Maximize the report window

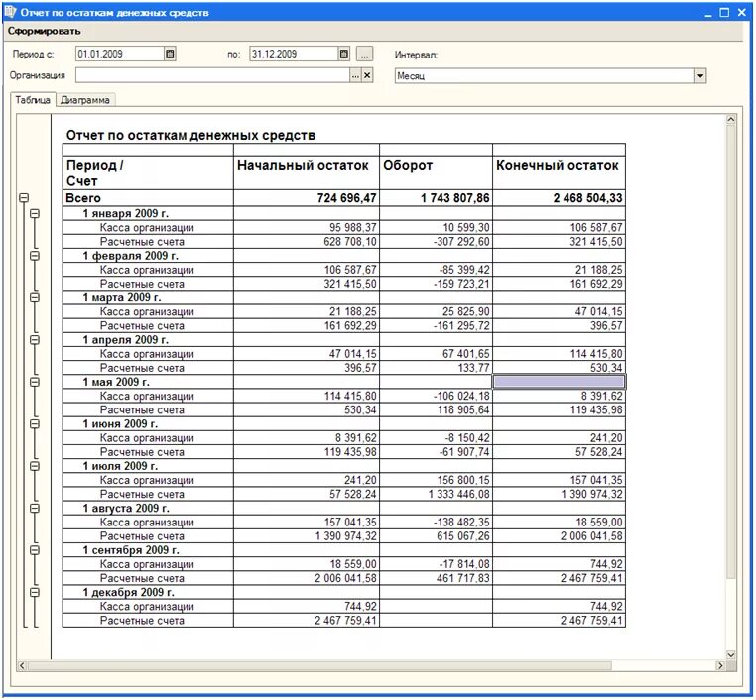click(x=724, y=13)
